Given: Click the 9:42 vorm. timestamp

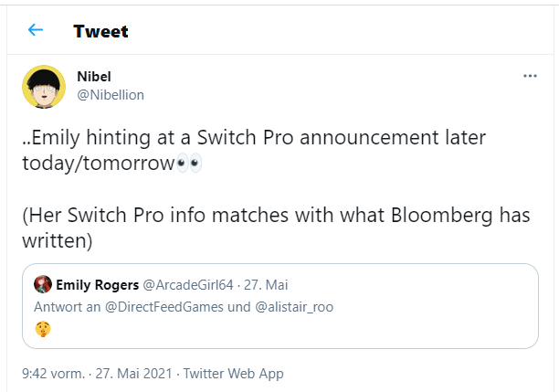Looking at the screenshot, I should (54, 373).
